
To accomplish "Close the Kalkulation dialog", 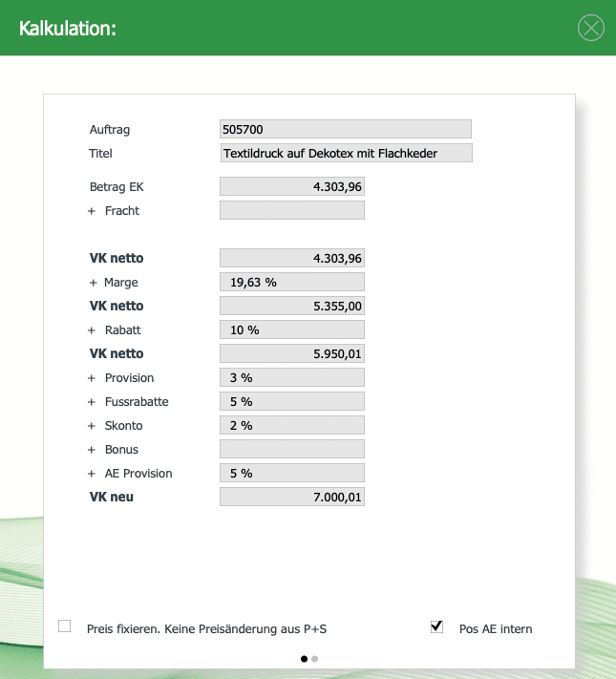I will point(591,29).
